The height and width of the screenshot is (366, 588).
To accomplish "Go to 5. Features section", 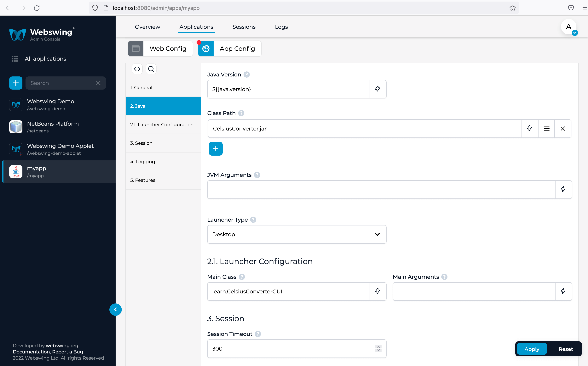I will click(163, 180).
